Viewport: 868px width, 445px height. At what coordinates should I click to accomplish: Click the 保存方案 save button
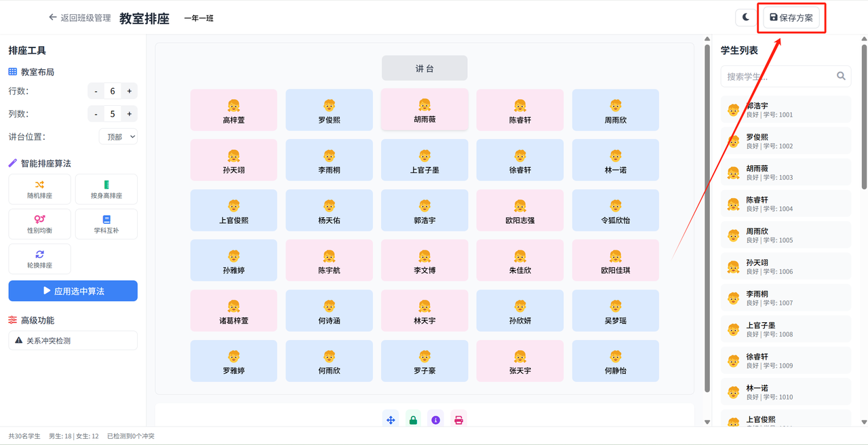pos(791,18)
